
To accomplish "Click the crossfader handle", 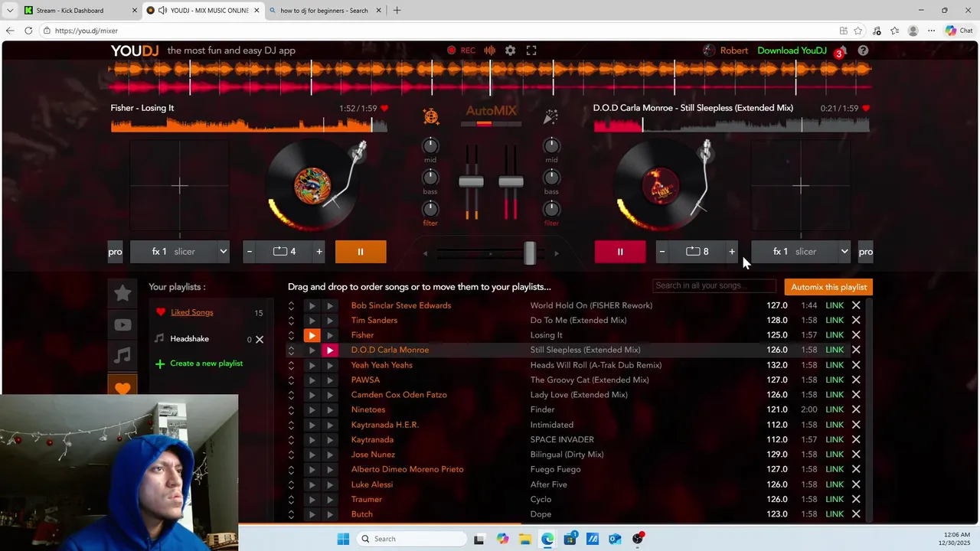I will coord(529,253).
